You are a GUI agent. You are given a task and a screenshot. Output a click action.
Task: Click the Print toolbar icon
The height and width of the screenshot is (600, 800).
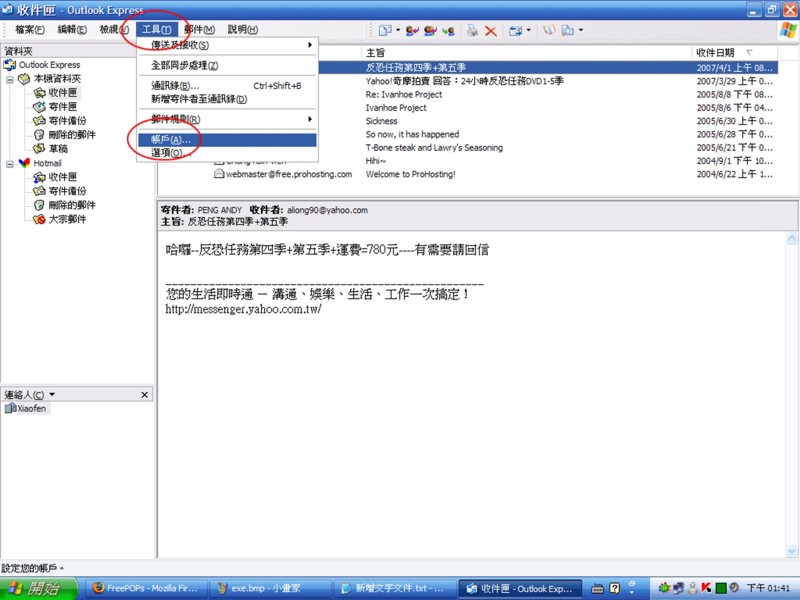click(472, 30)
